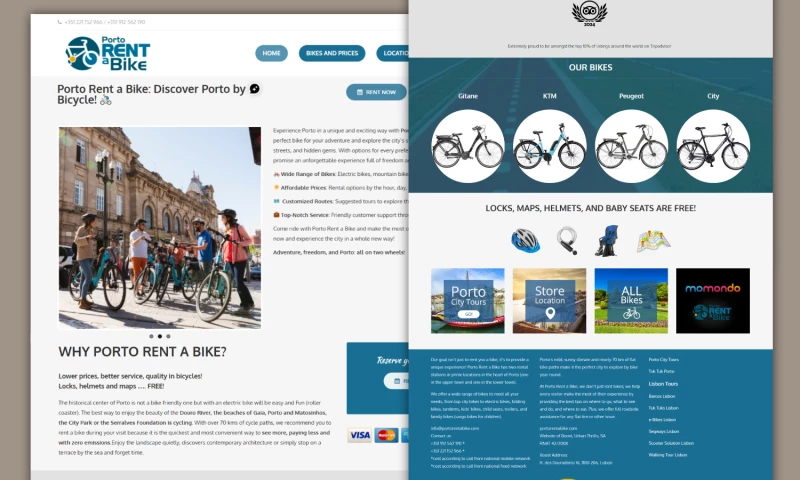Open the momondo partner tile
800x480 pixels.
(x=713, y=301)
